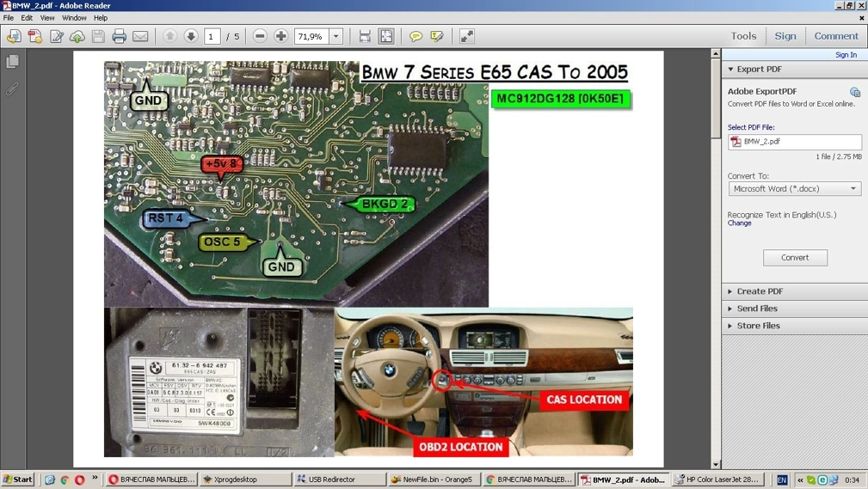Click the taskbar clock showing 0:34
The width and height of the screenshot is (868, 489).
(852, 480)
